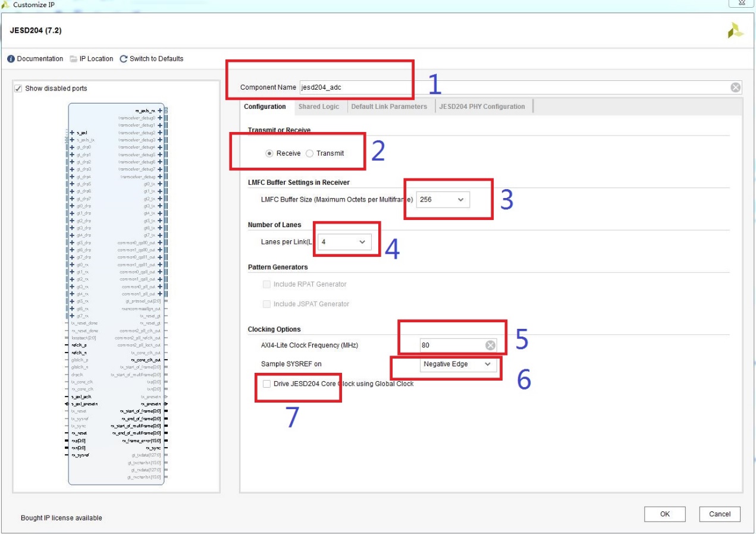Select the rxp[3:0] port label
Screen dimensions: 756x534
[x=79, y=441]
